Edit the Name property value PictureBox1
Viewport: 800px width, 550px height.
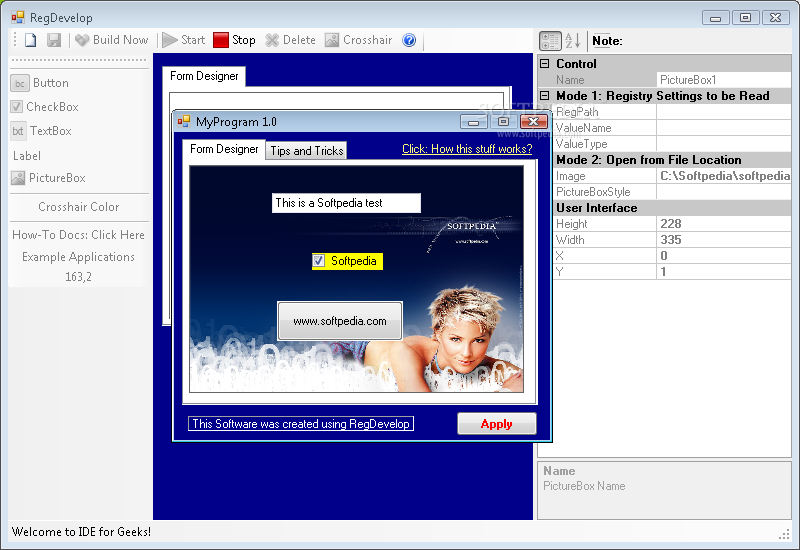[x=723, y=80]
